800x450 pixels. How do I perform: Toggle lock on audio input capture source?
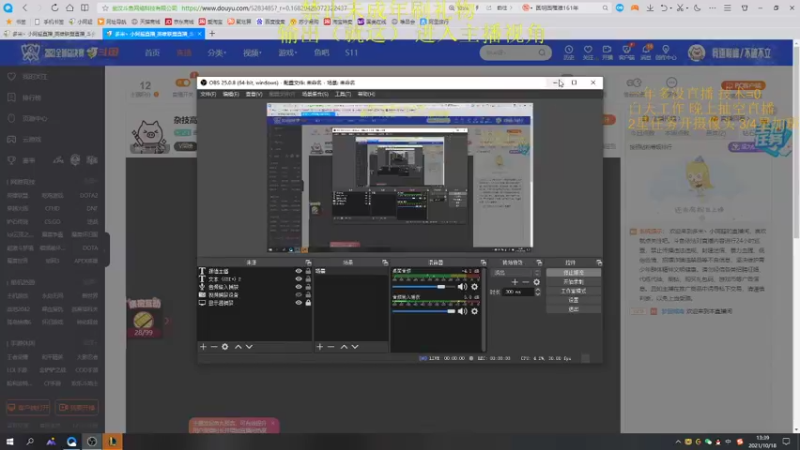point(308,287)
